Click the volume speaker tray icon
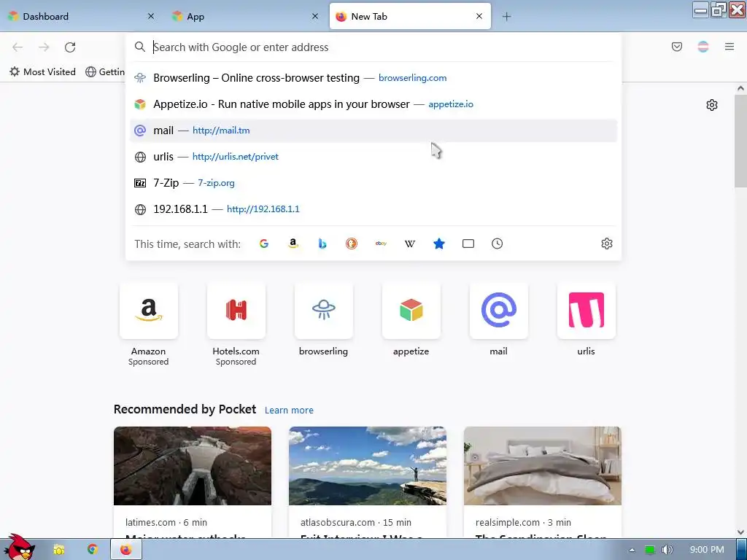The height and width of the screenshot is (560, 747). [x=667, y=550]
